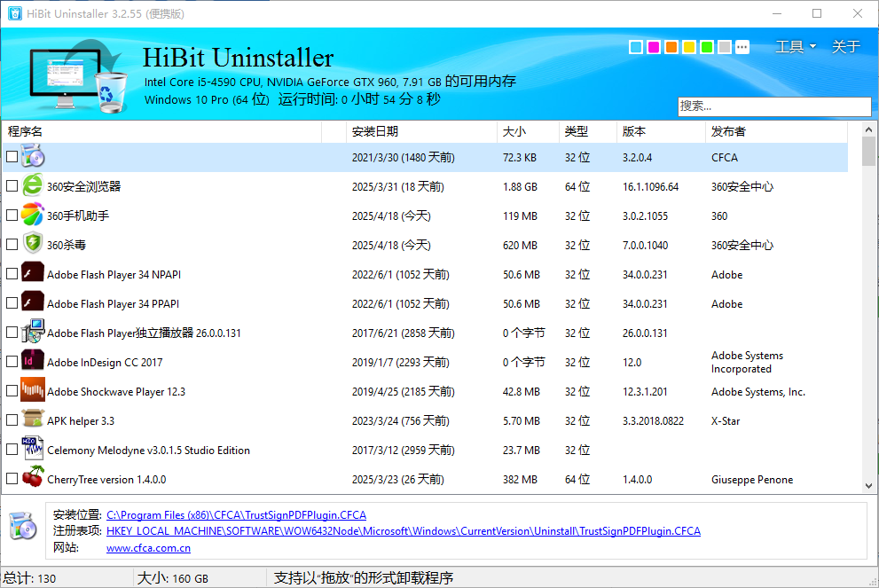
Task: Click the CherryTree cherries icon
Action: coord(33,477)
